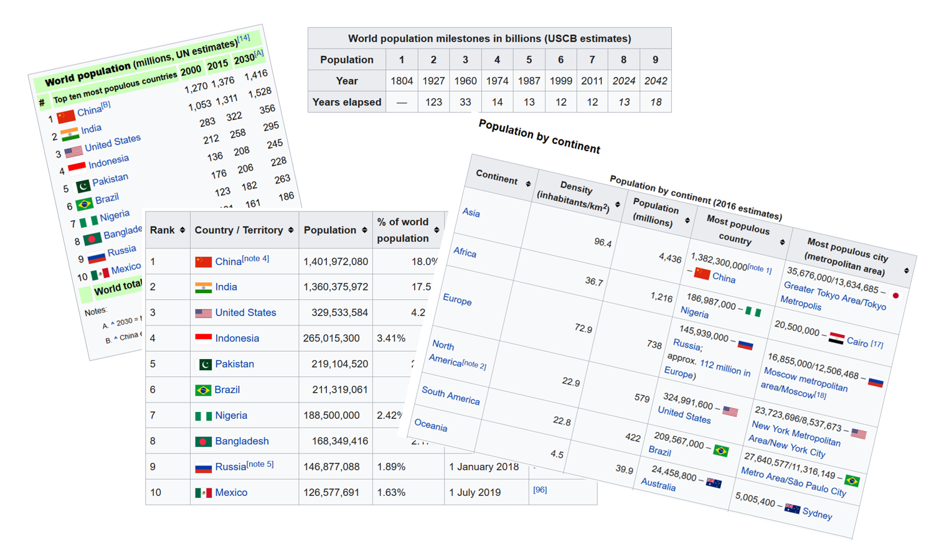This screenshot has width=949, height=560.
Task: Click Mexico's flag in the Rank table
Action: click(203, 493)
